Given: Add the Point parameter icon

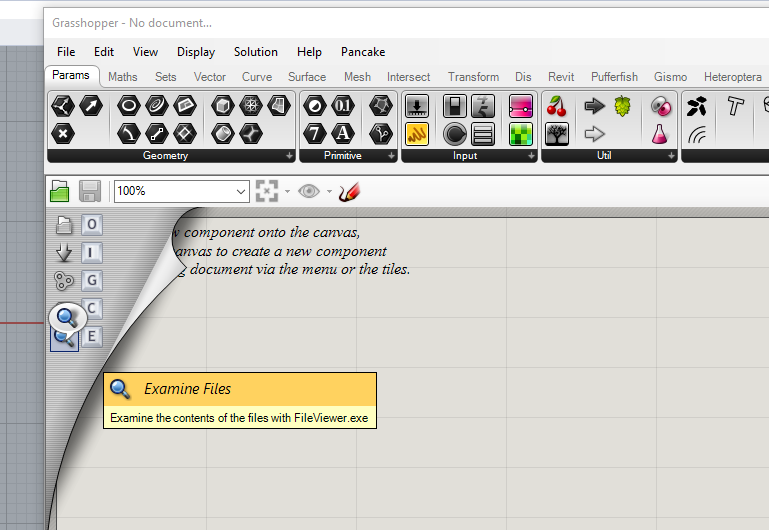Looking at the screenshot, I should [63, 133].
